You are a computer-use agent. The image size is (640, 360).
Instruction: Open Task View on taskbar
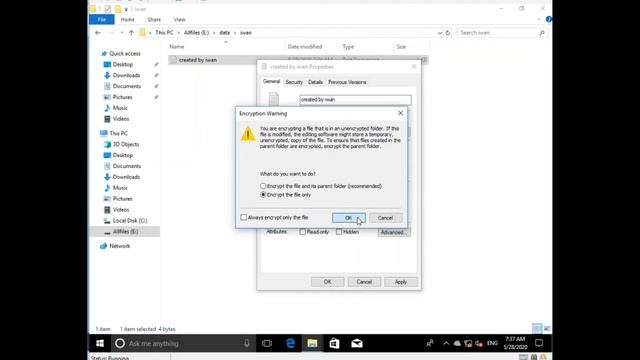267,344
